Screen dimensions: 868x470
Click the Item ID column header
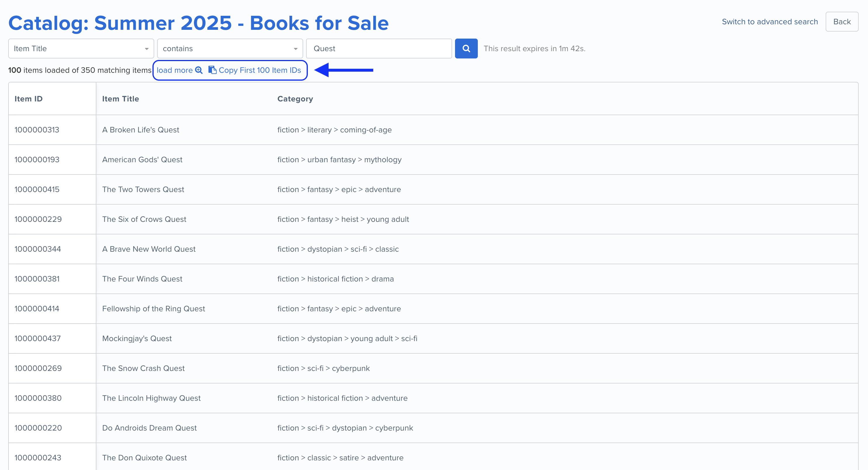point(29,99)
